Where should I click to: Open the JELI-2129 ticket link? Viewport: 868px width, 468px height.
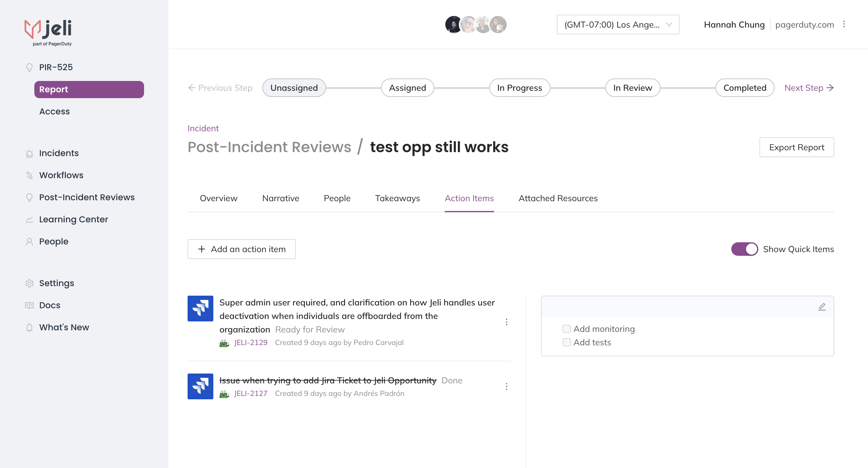tap(251, 343)
